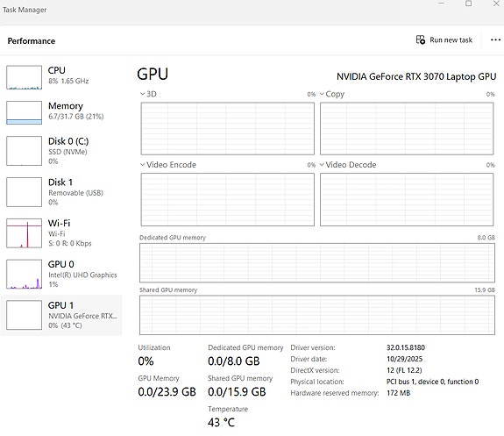The width and height of the screenshot is (504, 436).
Task: Click the 43 °C temperature value
Action: tap(221, 422)
